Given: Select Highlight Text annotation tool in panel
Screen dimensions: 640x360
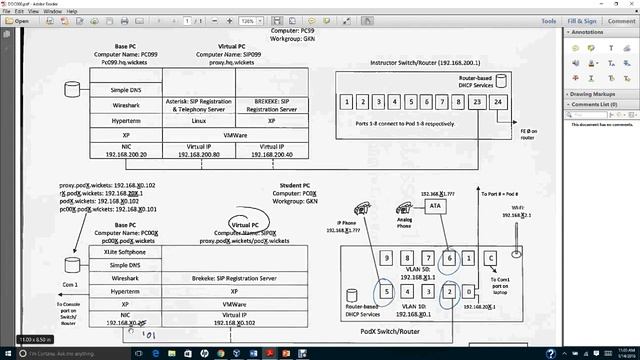Looking at the screenshot, I should (x=591, y=48).
